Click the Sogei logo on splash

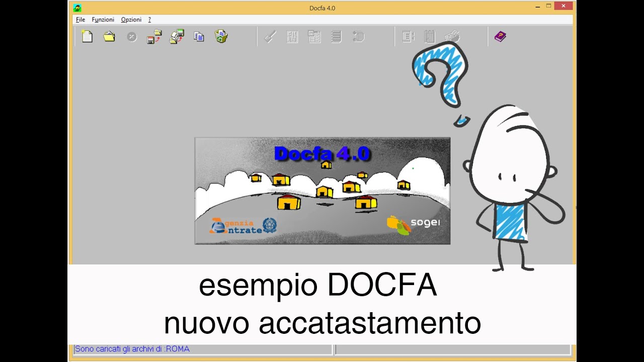coord(413,225)
